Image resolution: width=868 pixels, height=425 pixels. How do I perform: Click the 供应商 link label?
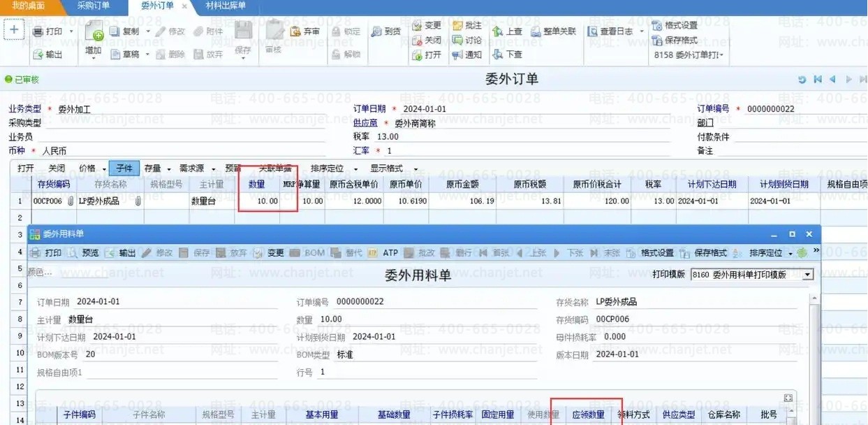[x=365, y=123]
